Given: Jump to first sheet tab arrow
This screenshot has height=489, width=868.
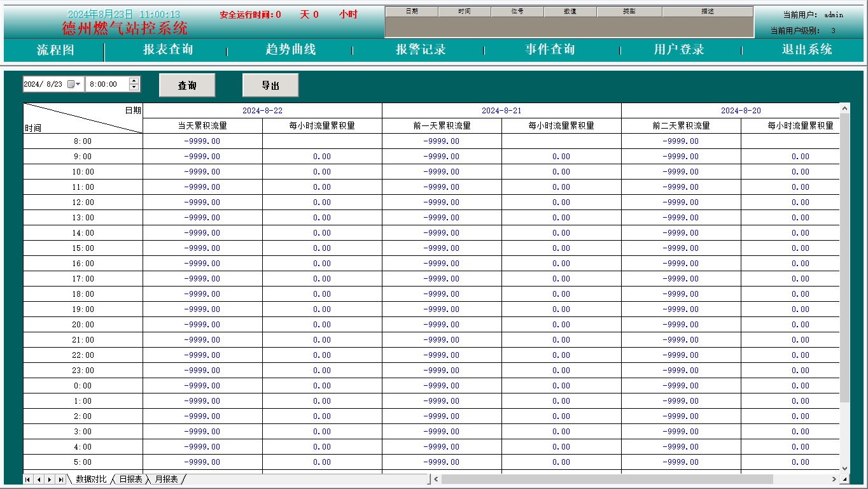Looking at the screenshot, I should coord(28,479).
